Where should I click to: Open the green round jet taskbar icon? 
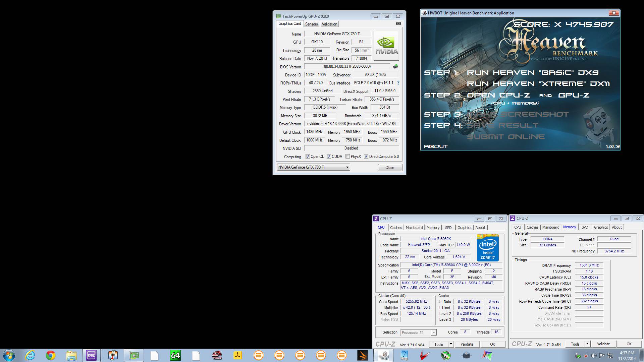[x=446, y=355]
